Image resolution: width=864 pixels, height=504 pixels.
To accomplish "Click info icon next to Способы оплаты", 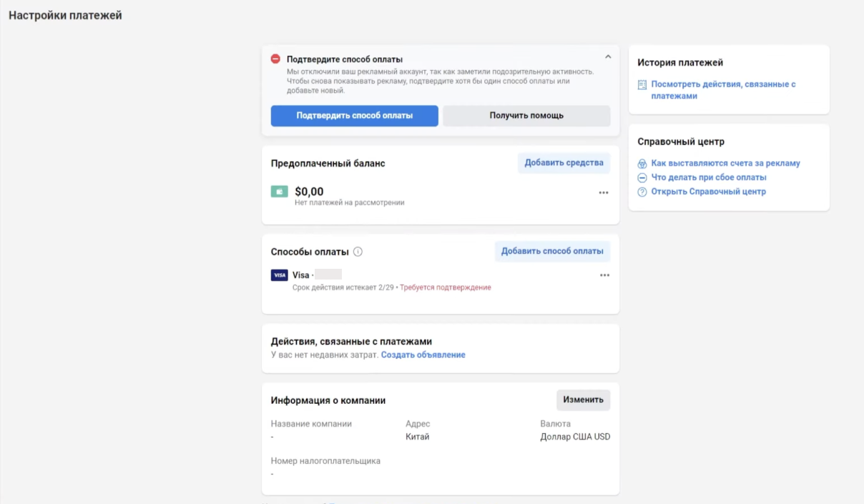I will pyautogui.click(x=358, y=252).
